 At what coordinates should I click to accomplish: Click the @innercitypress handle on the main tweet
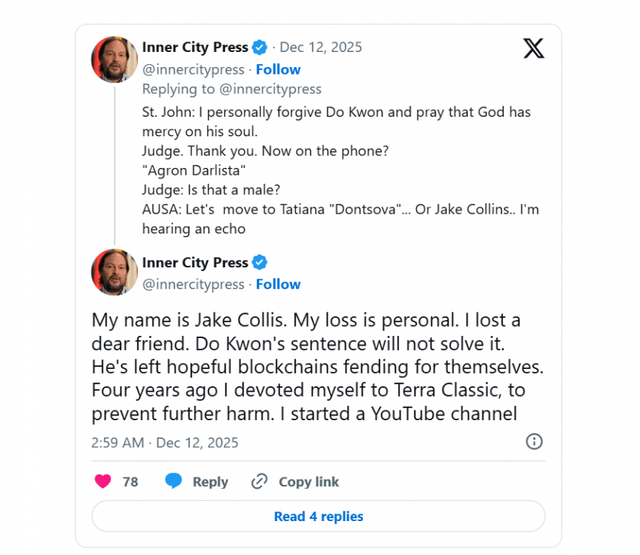(193, 284)
